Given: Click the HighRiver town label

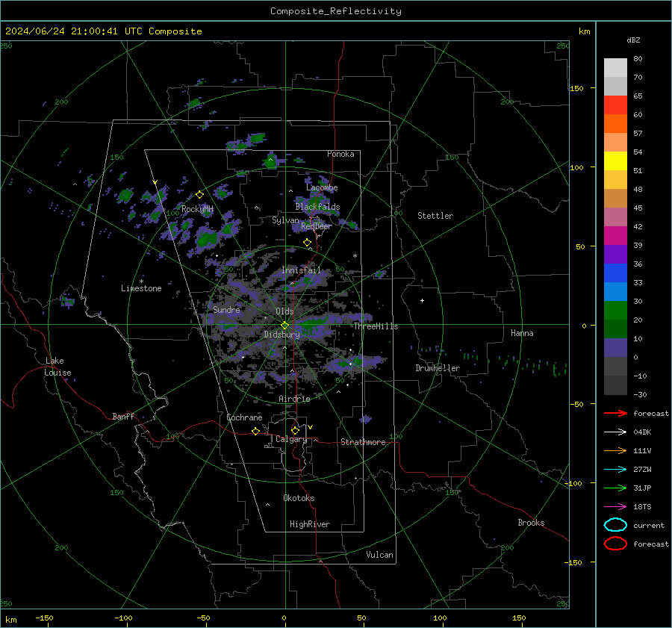Looking at the screenshot, I should tap(310, 524).
